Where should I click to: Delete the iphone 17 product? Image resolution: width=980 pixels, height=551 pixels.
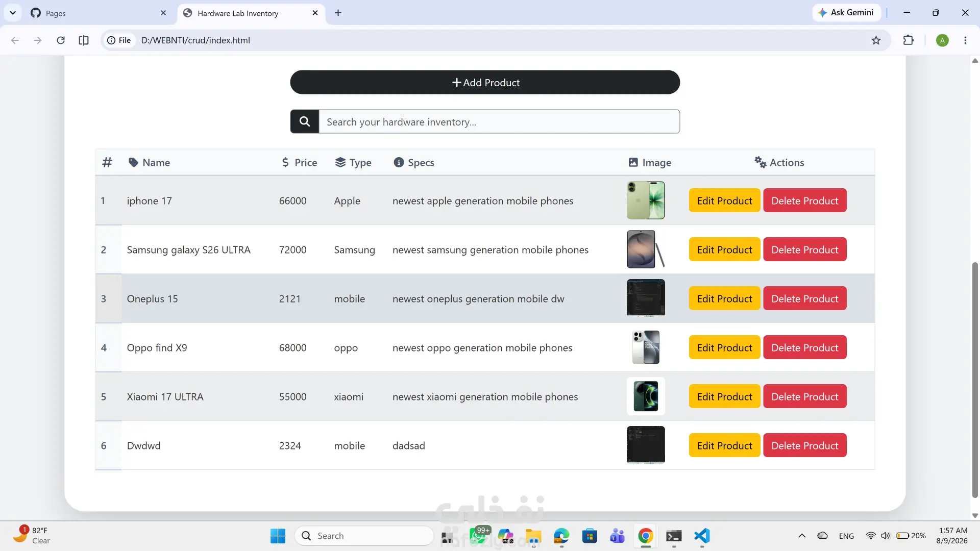(805, 201)
